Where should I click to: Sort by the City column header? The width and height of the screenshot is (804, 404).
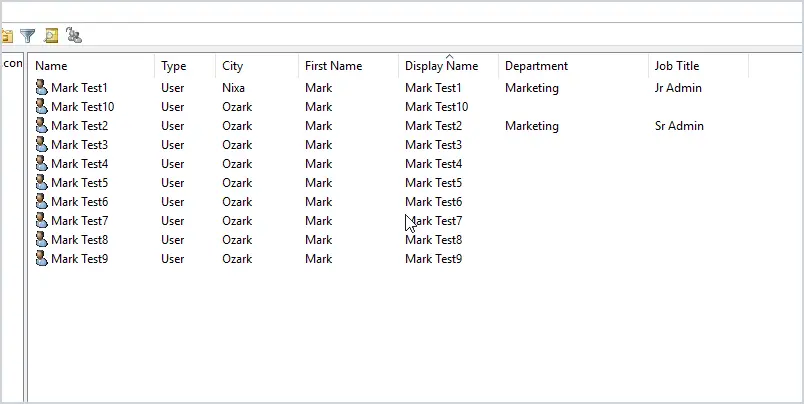257,66
